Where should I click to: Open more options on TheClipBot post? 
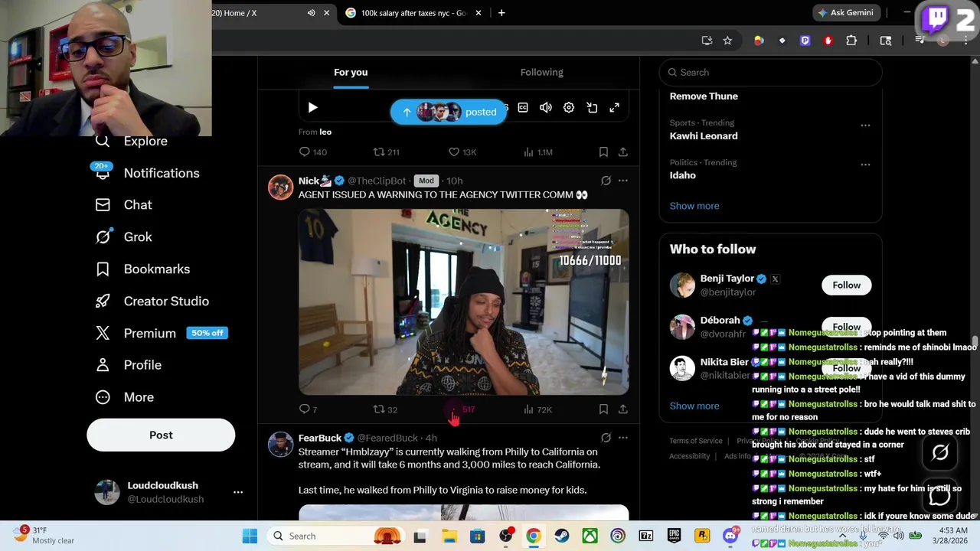(623, 181)
